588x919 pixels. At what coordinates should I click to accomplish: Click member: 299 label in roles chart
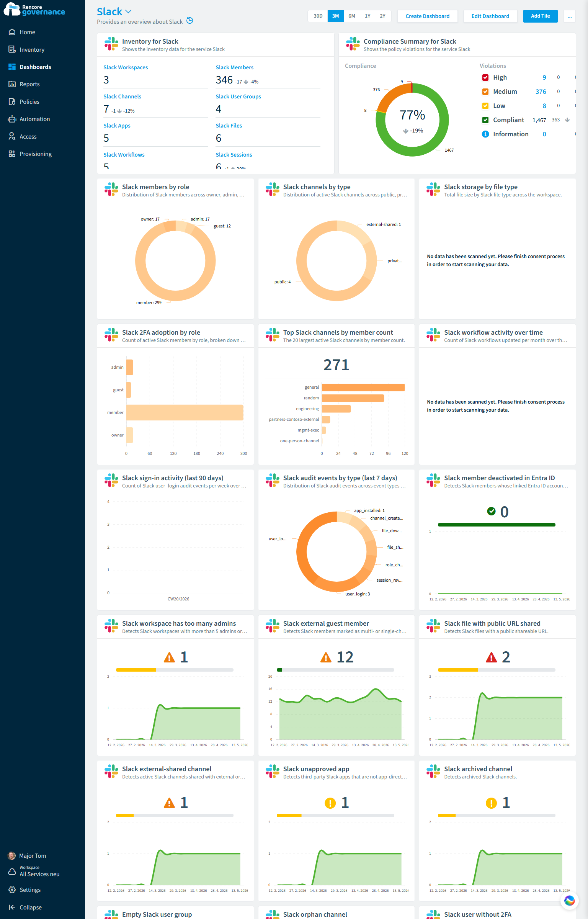click(x=149, y=303)
